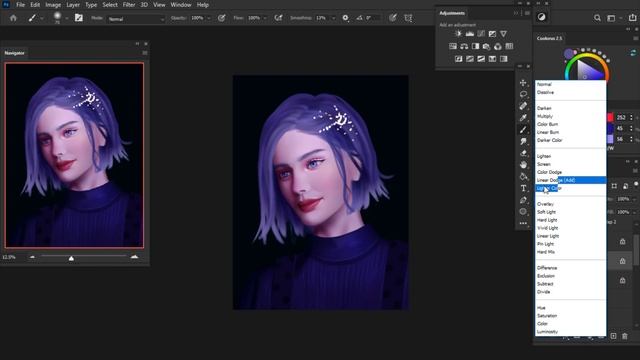The image size is (640, 360).
Task: Choose the Difference blend mode
Action: 570,268
